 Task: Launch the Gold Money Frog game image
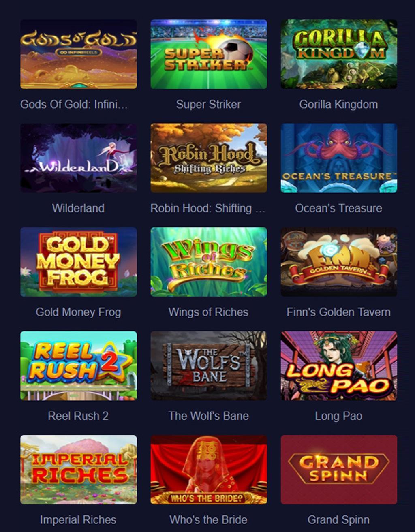click(79, 262)
